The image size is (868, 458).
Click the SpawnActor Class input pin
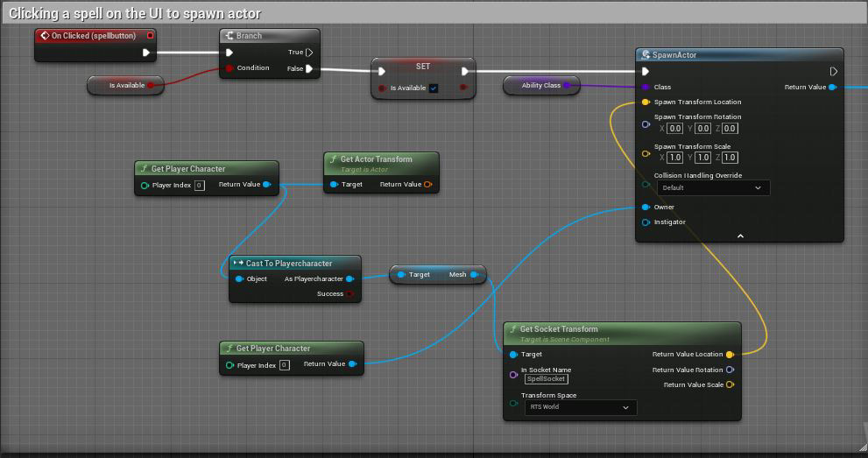coord(646,87)
